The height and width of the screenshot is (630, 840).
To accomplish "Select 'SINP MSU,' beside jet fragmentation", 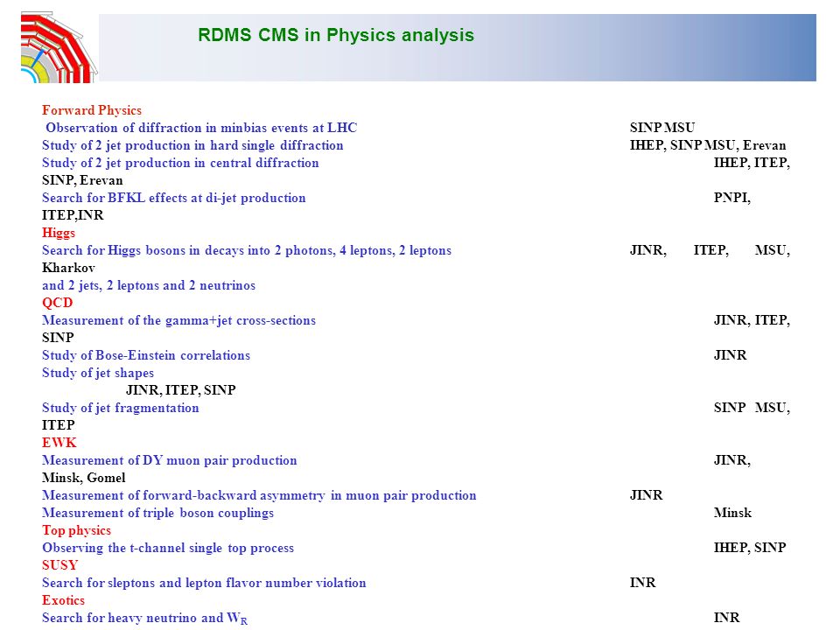I will pyautogui.click(x=752, y=408).
